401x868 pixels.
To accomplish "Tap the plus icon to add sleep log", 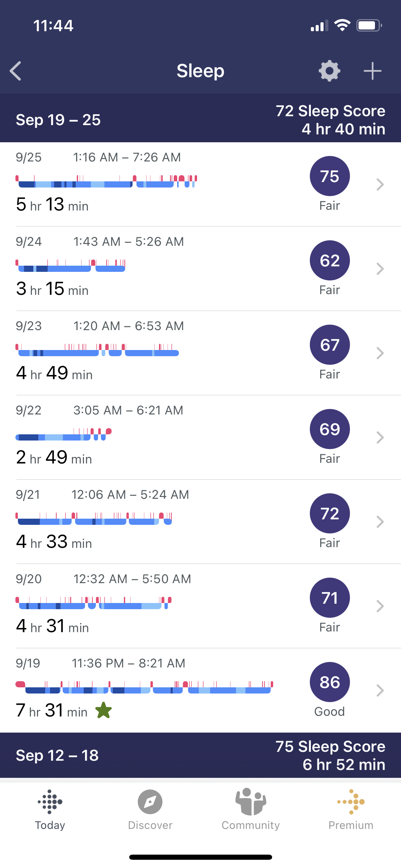I will click(x=372, y=71).
